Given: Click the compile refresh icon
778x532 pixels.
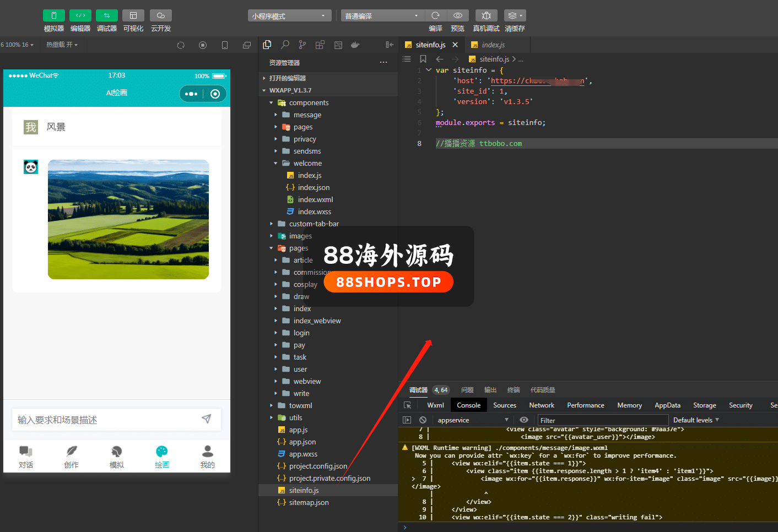Looking at the screenshot, I should [x=435, y=15].
